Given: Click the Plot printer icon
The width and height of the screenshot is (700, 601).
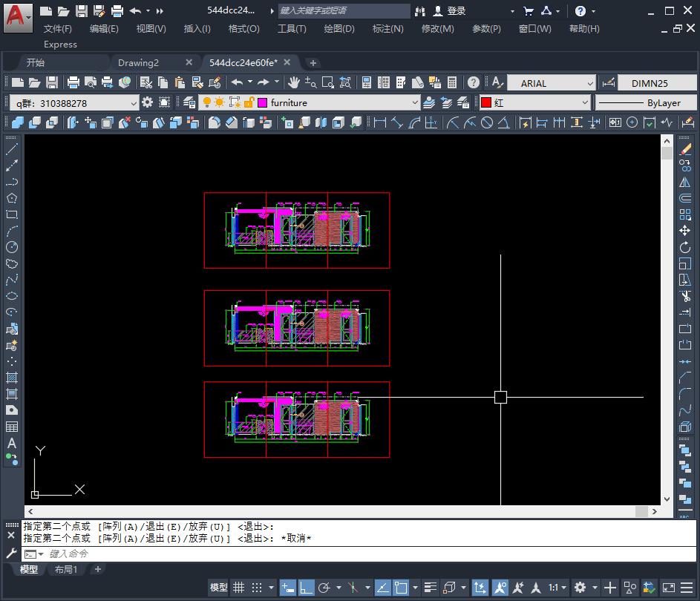Looking at the screenshot, I should point(73,82).
